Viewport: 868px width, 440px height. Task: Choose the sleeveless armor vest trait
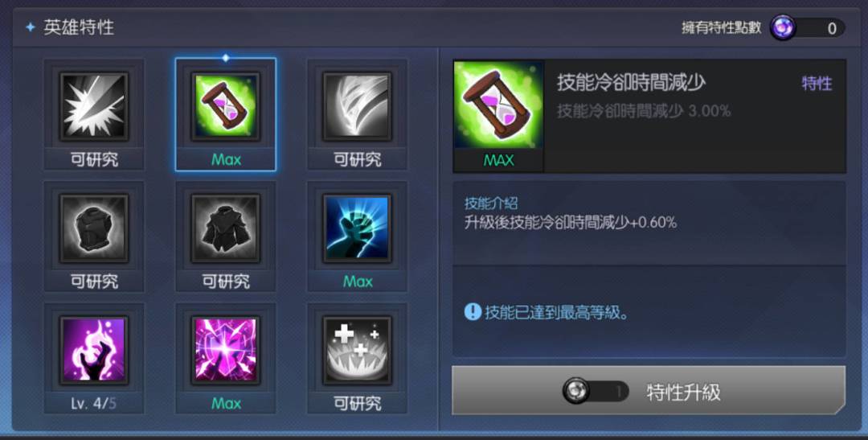tap(94, 228)
